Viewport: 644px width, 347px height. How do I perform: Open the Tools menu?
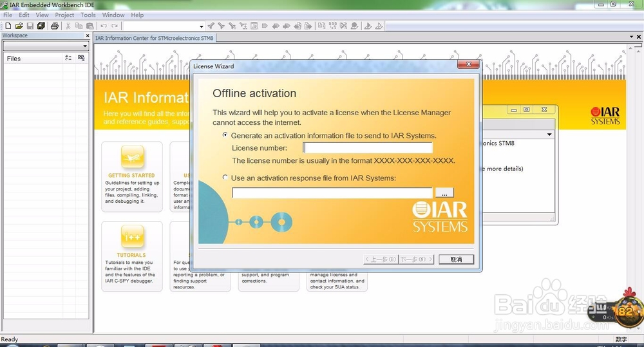coord(88,15)
